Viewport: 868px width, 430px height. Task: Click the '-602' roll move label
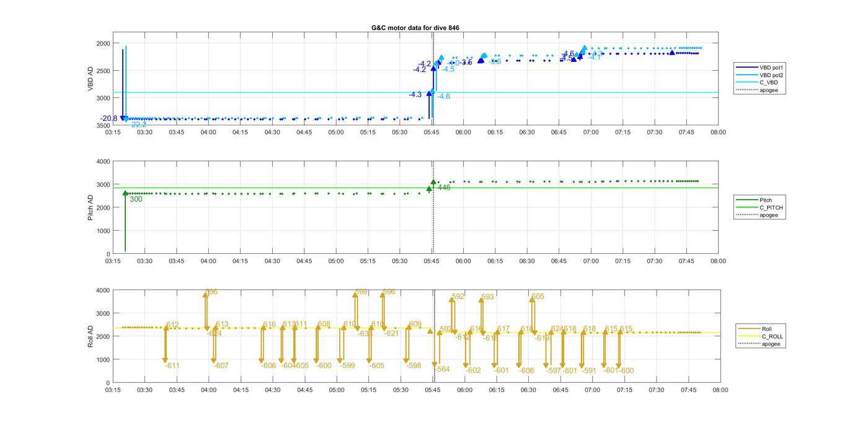[x=473, y=370]
